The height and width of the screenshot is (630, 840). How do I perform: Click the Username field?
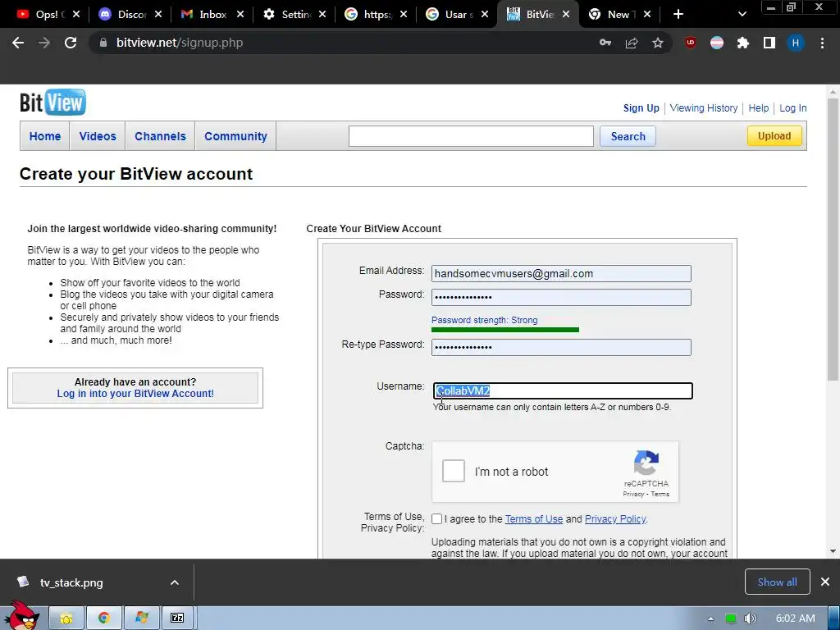563,391
